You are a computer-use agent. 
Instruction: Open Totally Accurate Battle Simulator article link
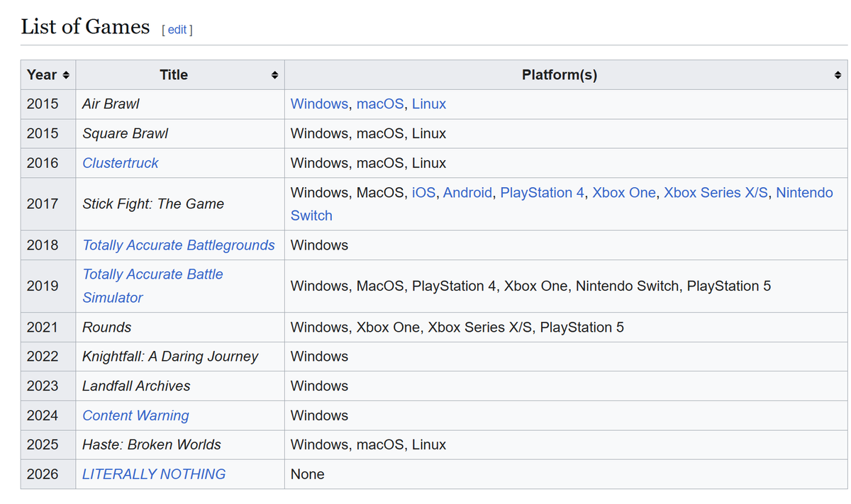pos(152,286)
